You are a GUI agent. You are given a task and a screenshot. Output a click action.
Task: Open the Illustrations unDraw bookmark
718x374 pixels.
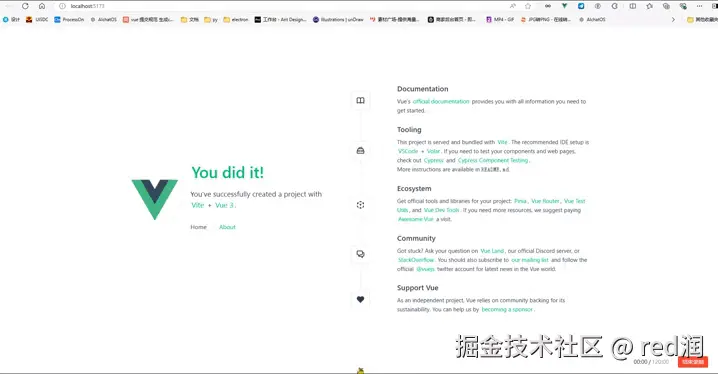[338, 20]
